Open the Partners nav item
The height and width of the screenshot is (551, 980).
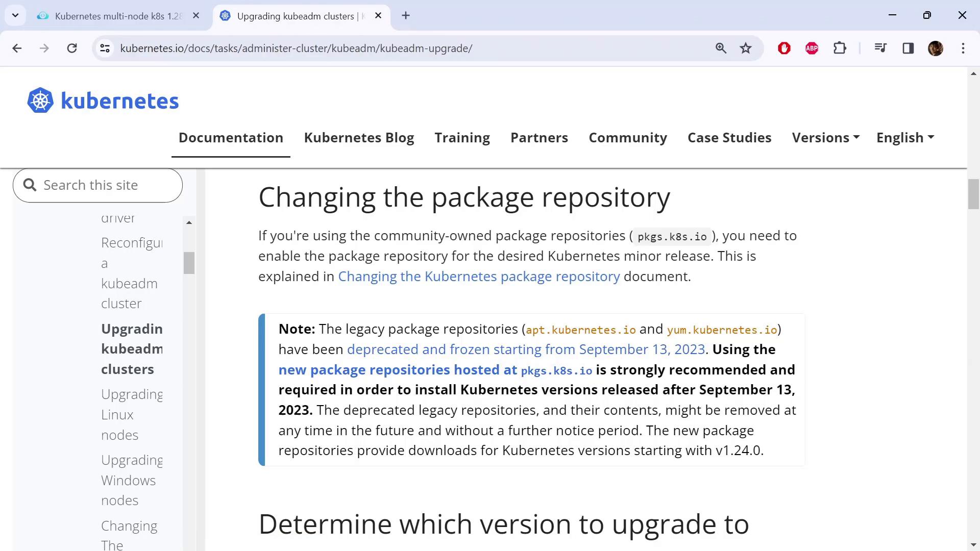(539, 138)
